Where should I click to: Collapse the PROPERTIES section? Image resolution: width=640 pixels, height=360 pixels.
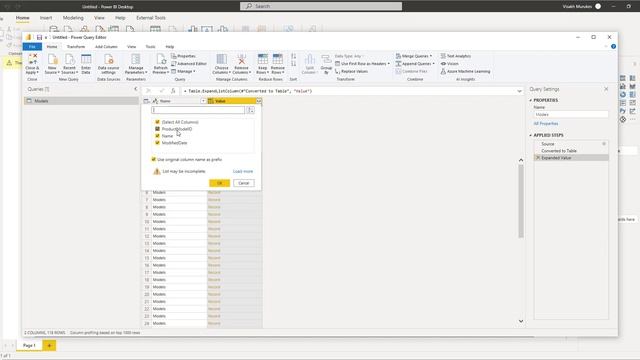pyautogui.click(x=531, y=100)
